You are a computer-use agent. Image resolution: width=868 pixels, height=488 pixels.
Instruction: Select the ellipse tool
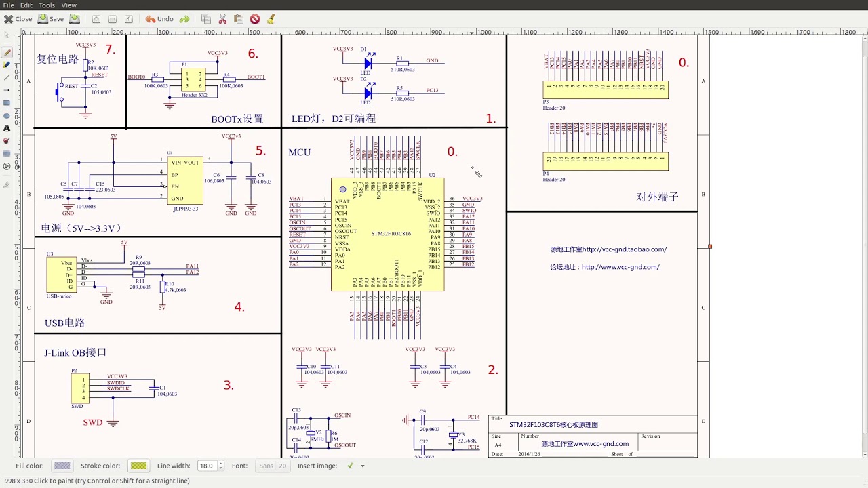(7, 115)
